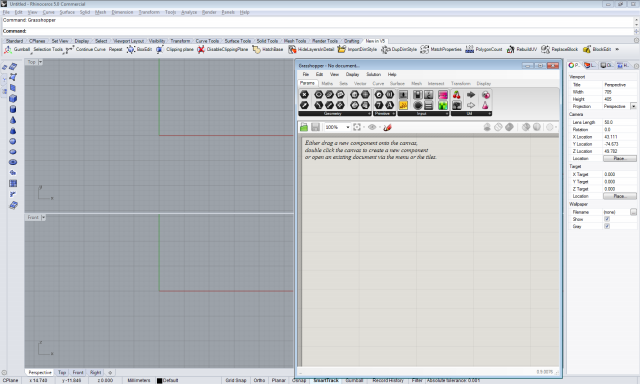Select the Cone tool in left sidebar
640x384 pixels.
tap(13, 120)
